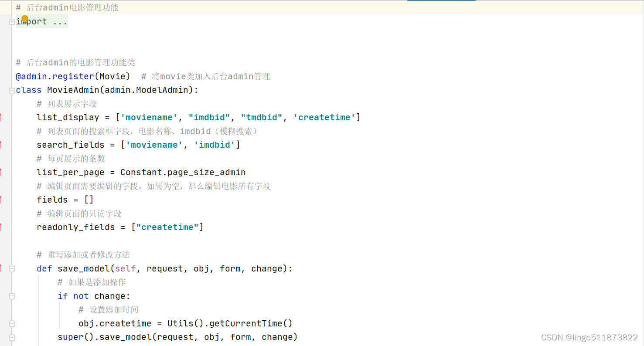Click the top comment '# 后台admin电影管理功能'
Screen dimensions: 644x346
tap(67, 7)
